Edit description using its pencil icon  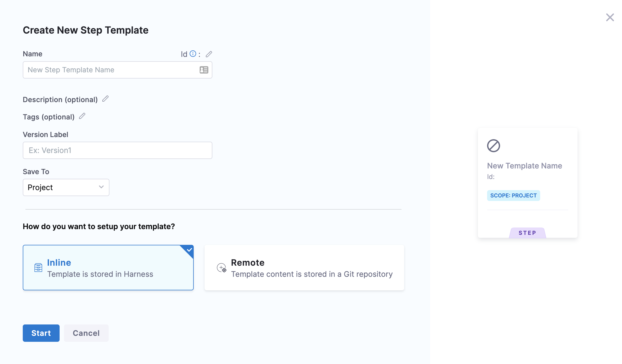(x=105, y=99)
